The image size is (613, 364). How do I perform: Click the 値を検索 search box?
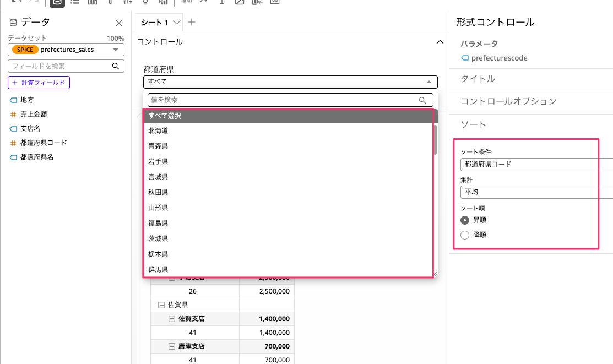290,100
